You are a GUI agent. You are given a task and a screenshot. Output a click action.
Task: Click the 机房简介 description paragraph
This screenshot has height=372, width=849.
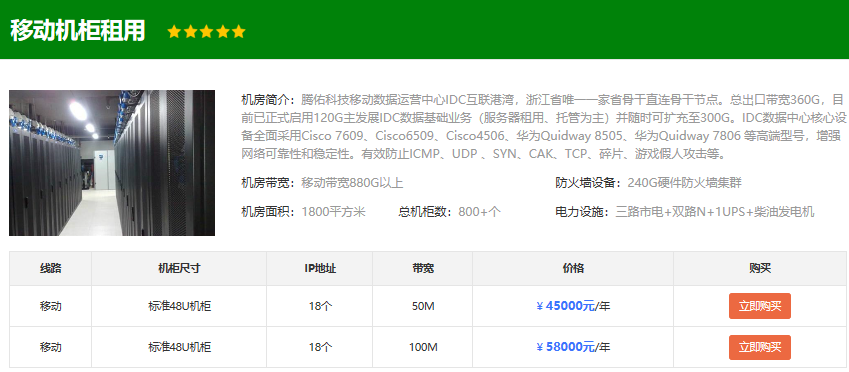pos(543,127)
